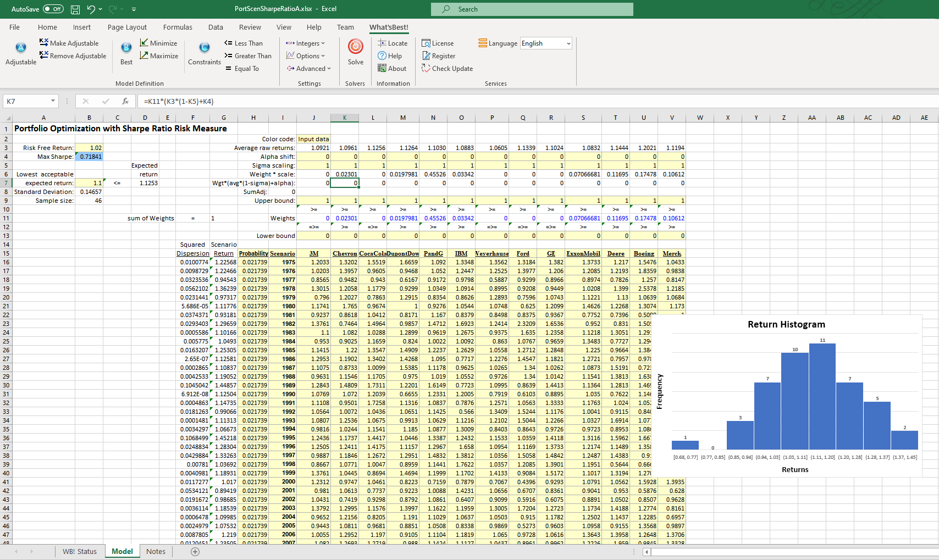
Task: Switch to the WB! Status sheet
Action: 79,551
